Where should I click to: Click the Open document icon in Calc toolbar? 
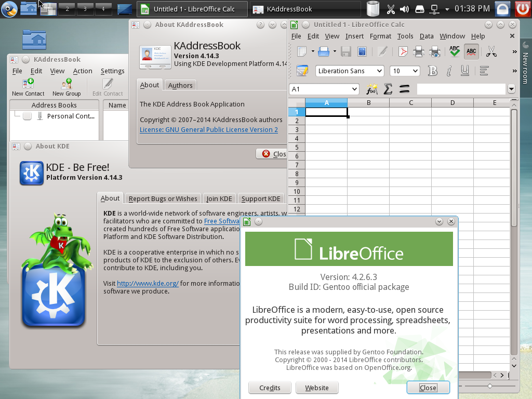(x=323, y=51)
